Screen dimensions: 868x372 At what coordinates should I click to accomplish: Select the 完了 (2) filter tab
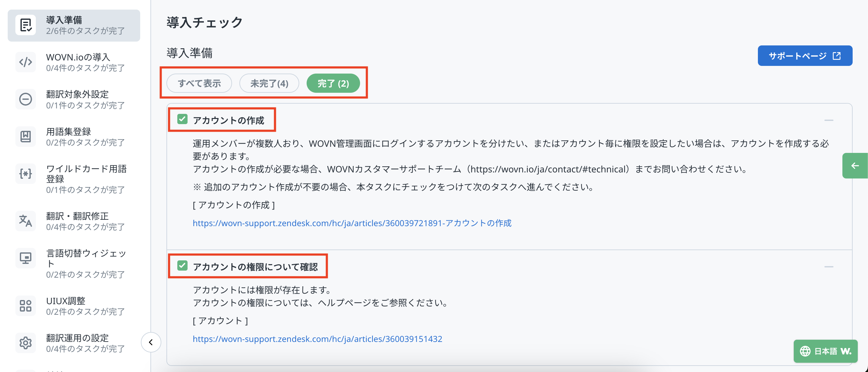tap(333, 83)
